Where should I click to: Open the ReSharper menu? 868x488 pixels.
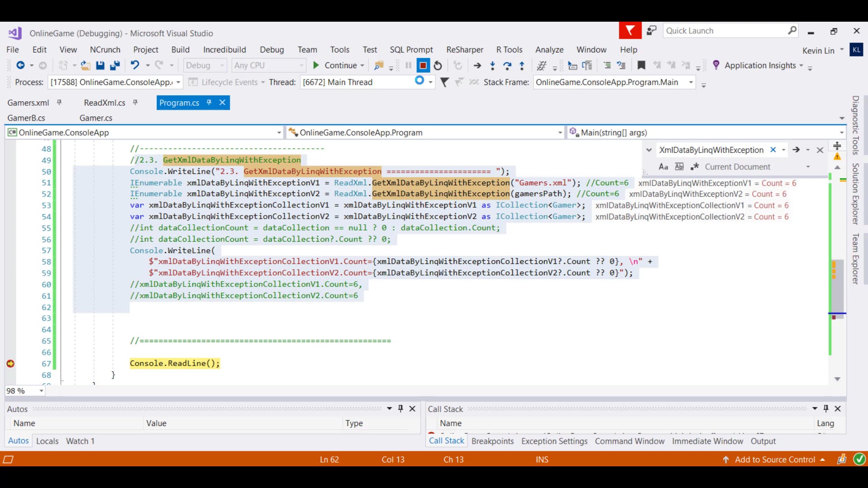pos(464,50)
